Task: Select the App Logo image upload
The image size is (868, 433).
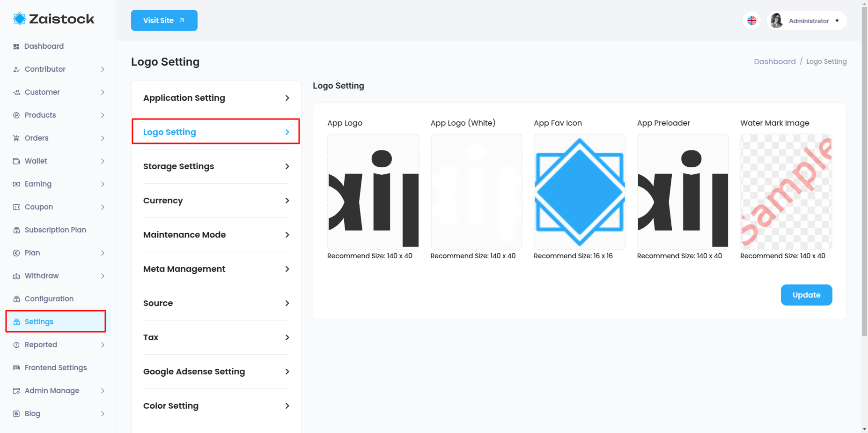Action: [373, 192]
